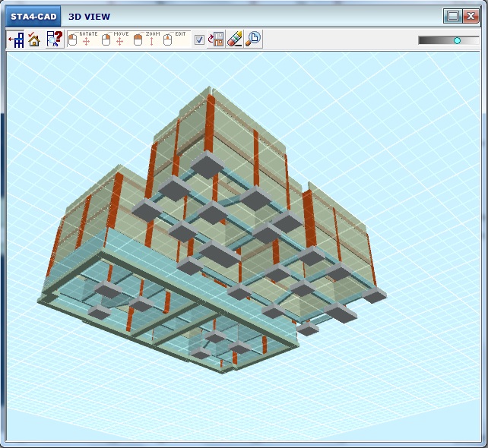
Task: Open the magnifier page preview icon
Action: point(253,39)
